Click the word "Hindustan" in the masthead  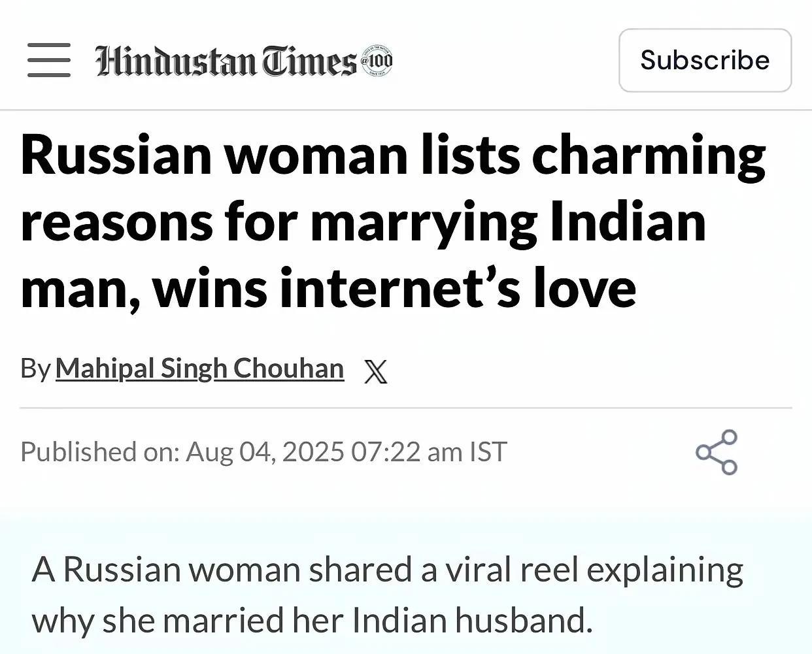(x=175, y=61)
